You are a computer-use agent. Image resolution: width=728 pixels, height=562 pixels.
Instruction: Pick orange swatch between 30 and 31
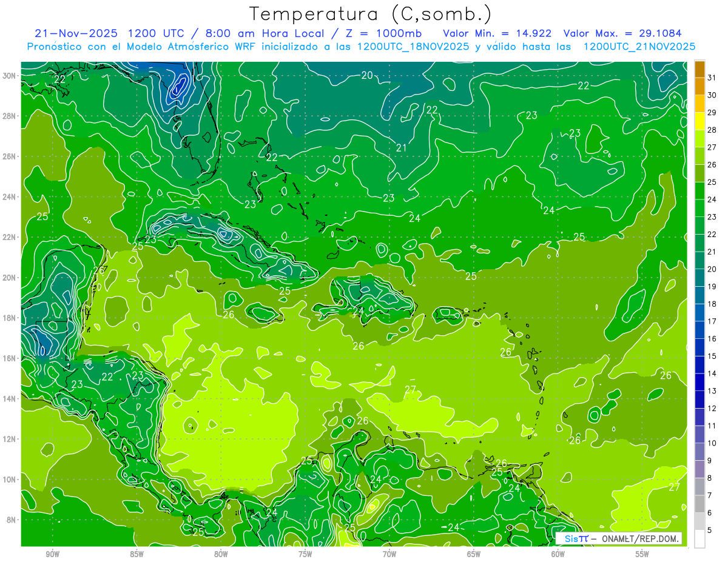tap(699, 86)
